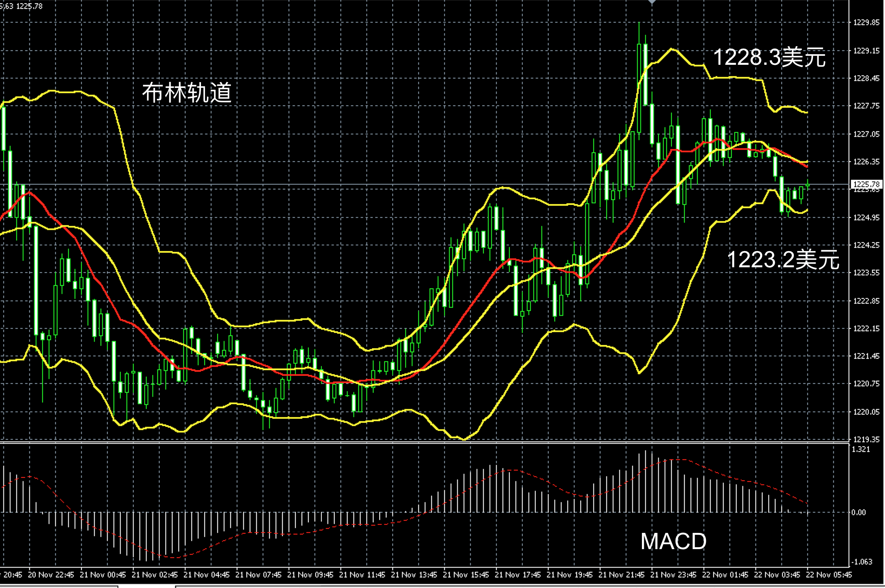Click the 1220.05 price axis value
The height and width of the screenshot is (588, 885).
pyautogui.click(x=866, y=412)
